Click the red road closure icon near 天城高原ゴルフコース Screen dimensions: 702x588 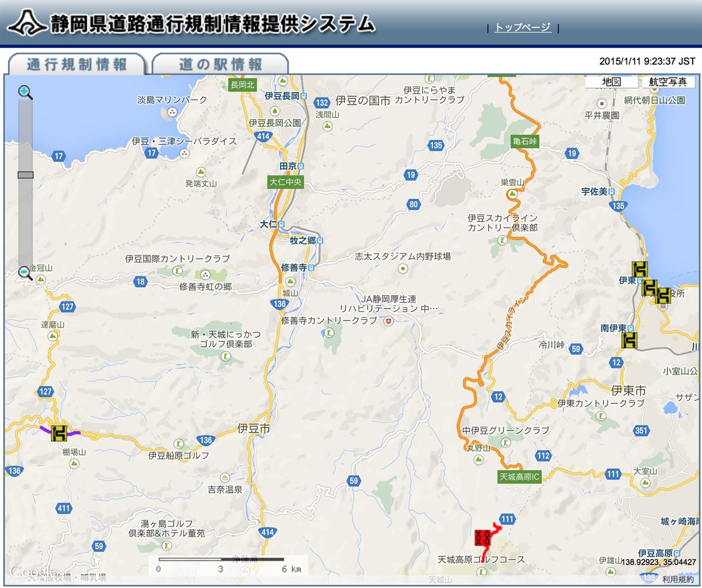tap(483, 536)
